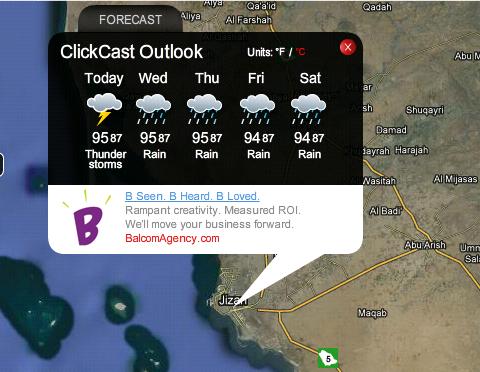The width and height of the screenshot is (480, 372).
Task: Click the Al Mijasas place label
Action: [455, 179]
